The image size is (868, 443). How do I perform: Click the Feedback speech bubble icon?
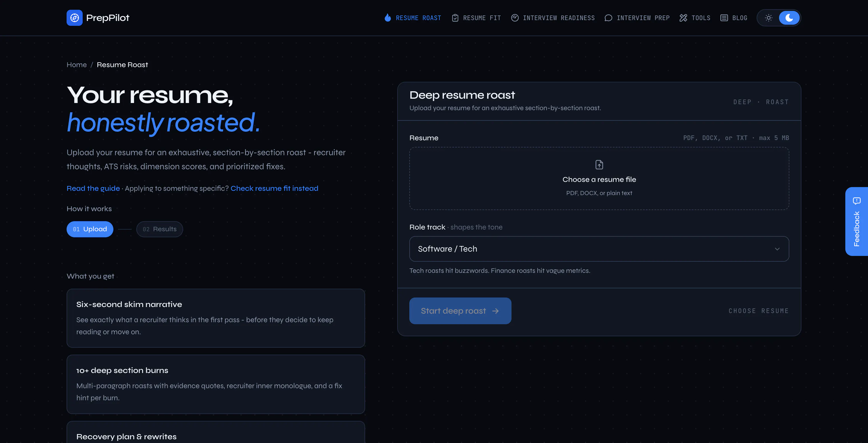point(857,201)
